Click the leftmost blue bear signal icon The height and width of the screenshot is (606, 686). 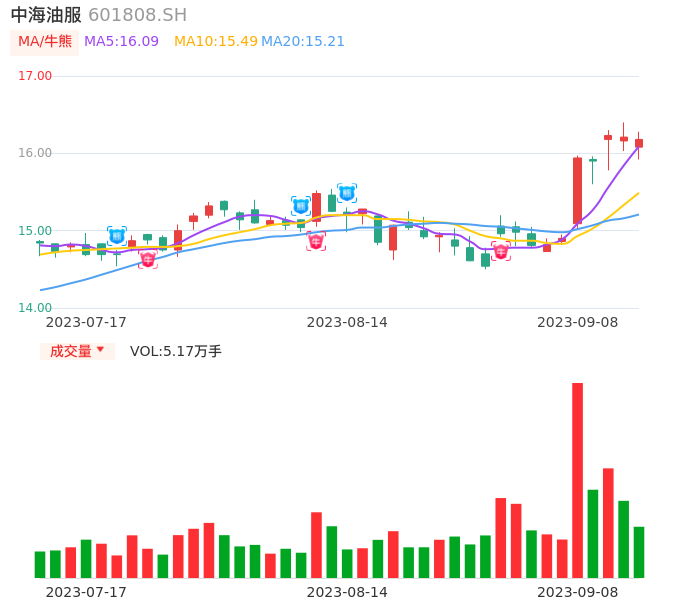coord(117,236)
